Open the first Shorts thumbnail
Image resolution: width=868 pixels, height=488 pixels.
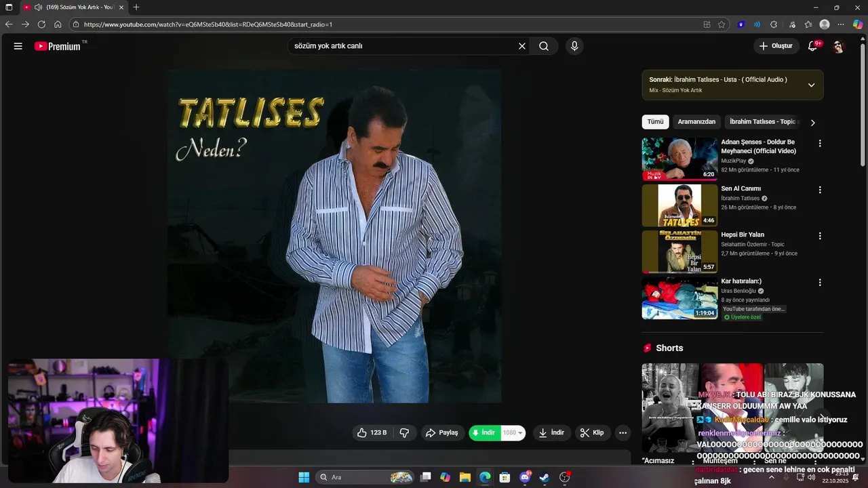click(670, 407)
